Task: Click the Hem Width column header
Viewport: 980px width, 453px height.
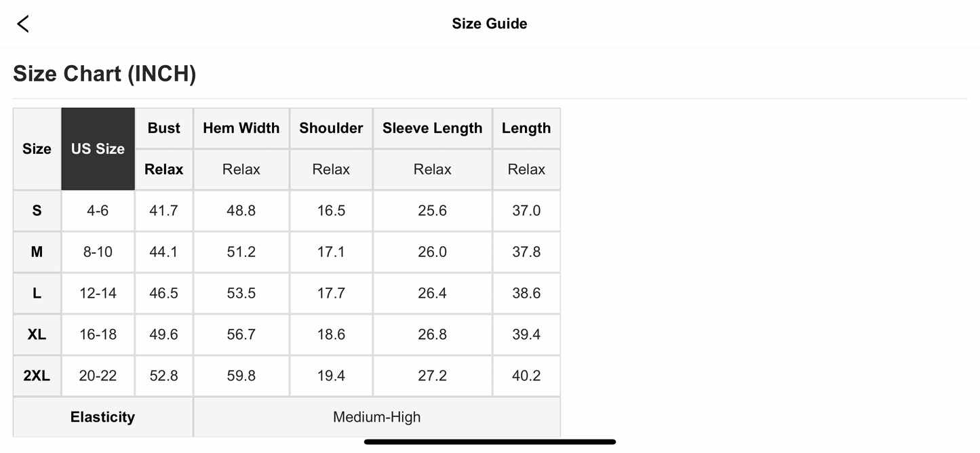Action: click(x=241, y=128)
